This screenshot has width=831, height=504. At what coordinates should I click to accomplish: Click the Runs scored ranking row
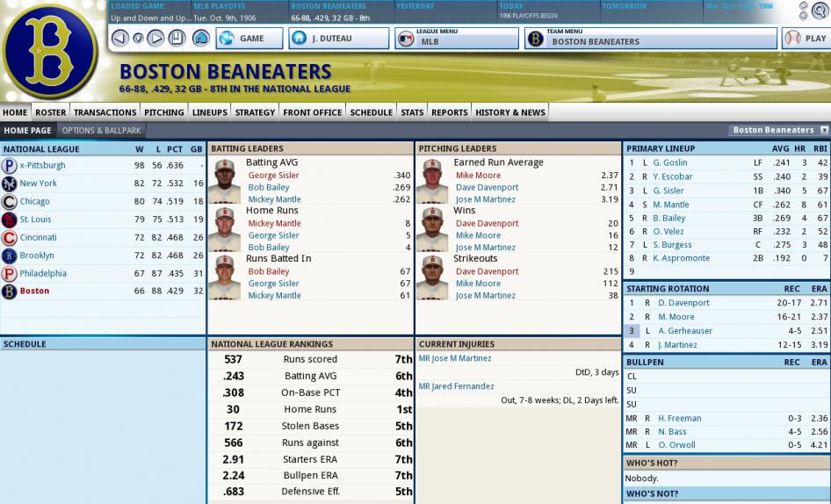pos(310,359)
